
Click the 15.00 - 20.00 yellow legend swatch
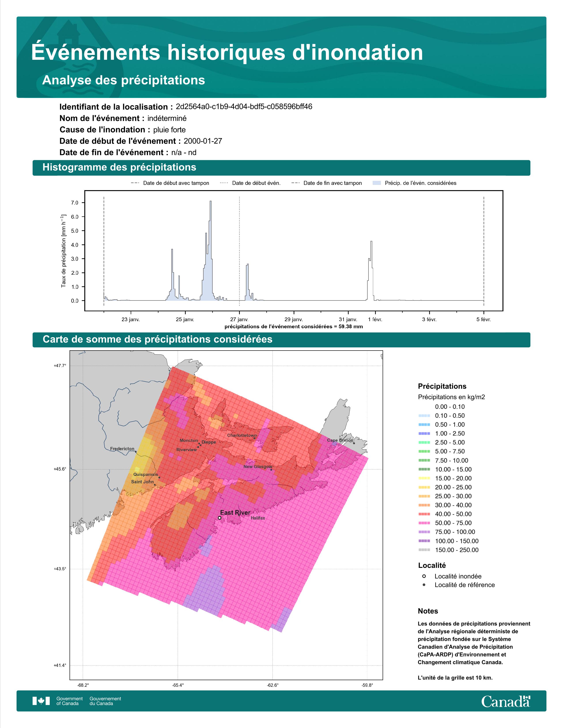point(424,478)
